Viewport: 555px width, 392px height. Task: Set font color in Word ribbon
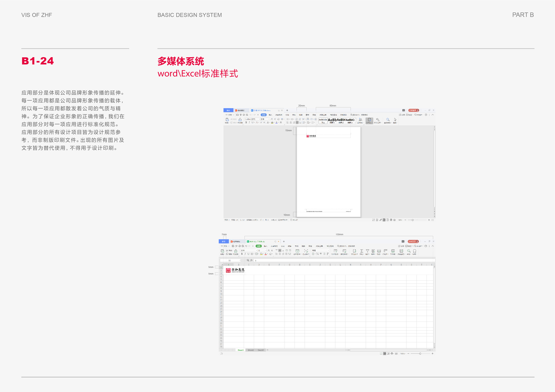[276, 123]
